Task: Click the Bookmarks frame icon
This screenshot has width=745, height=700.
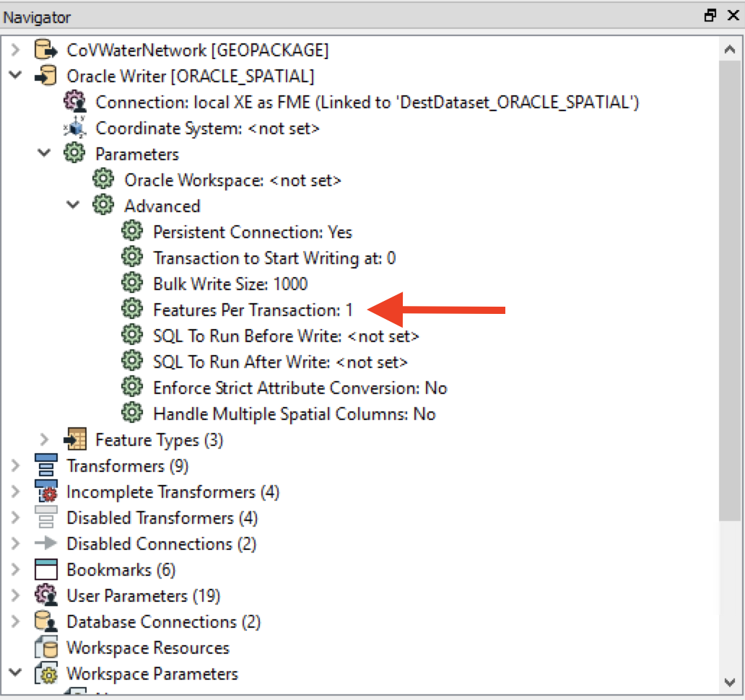Action: (46, 569)
